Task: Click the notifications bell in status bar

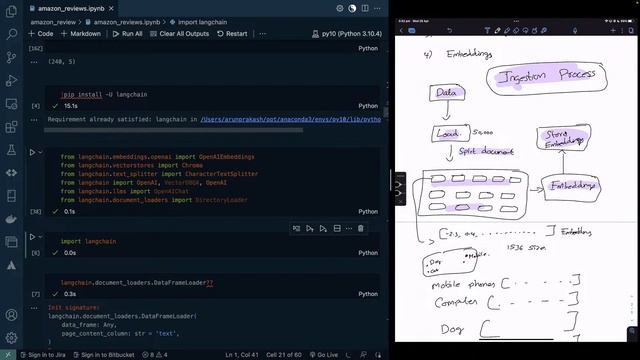Action: coord(378,355)
